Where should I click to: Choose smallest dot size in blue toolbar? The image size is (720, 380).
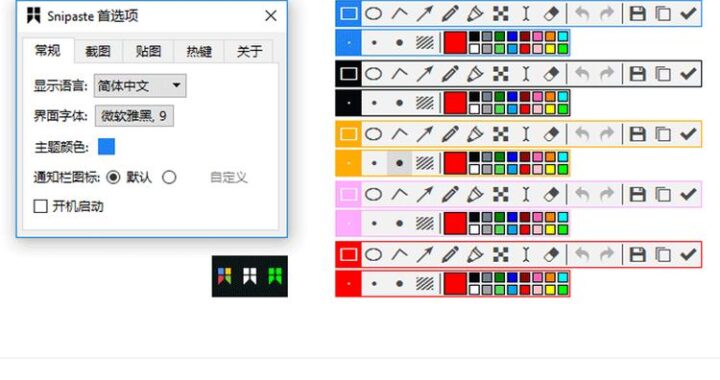click(349, 43)
